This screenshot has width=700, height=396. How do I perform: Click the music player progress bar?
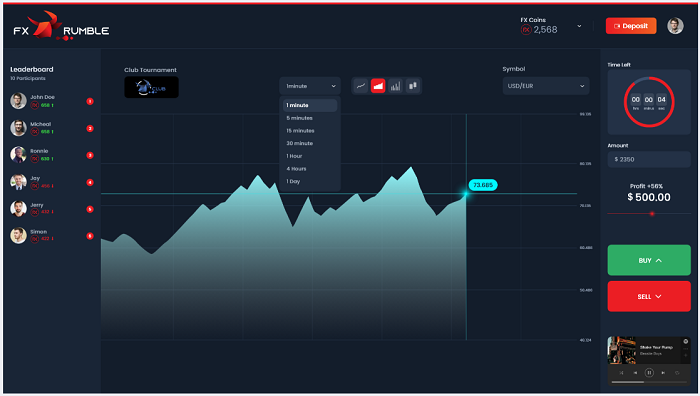[x=649, y=382]
